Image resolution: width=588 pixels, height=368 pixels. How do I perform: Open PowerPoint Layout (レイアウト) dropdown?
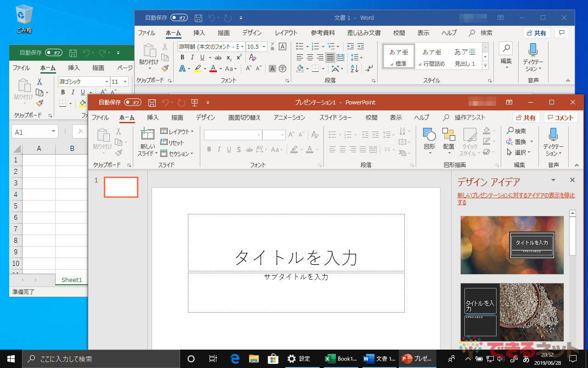coord(177,132)
